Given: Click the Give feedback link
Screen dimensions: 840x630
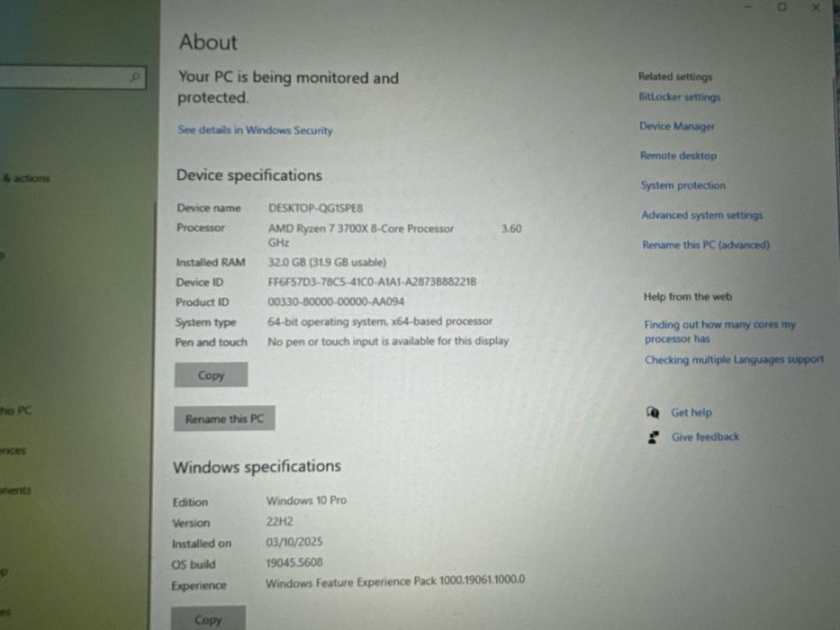Looking at the screenshot, I should click(x=705, y=437).
